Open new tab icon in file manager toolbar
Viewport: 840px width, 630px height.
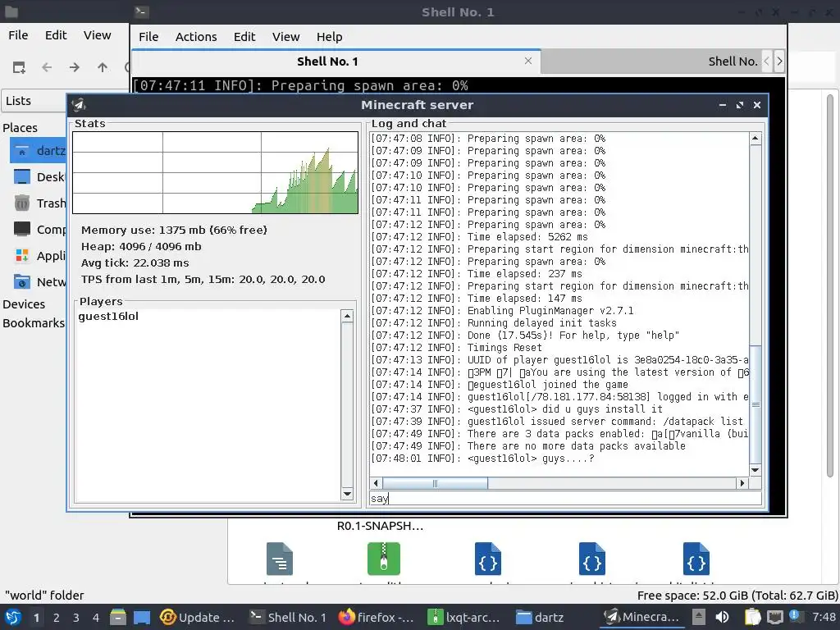(x=20, y=67)
